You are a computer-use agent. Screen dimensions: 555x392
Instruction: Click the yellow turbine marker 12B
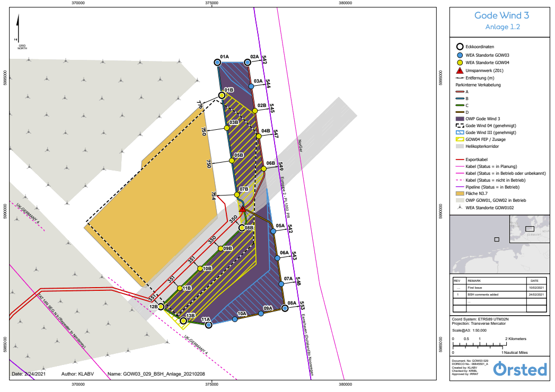pos(162,307)
